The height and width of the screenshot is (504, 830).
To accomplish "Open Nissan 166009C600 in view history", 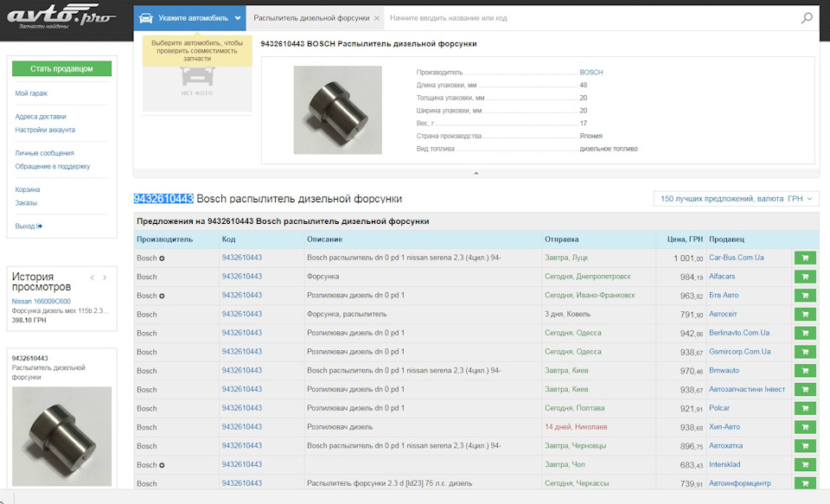I will click(41, 301).
